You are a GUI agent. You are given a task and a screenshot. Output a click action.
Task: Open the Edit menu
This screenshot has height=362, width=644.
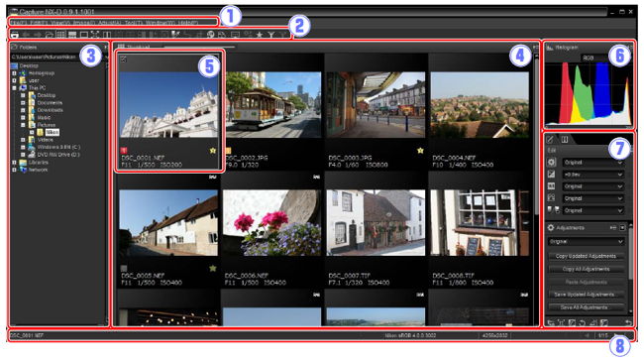click(39, 22)
